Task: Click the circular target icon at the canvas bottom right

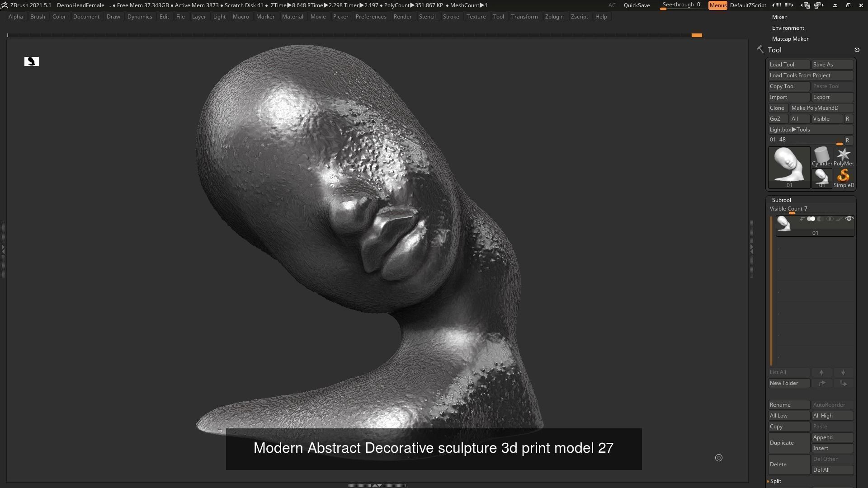Action: coord(719,458)
